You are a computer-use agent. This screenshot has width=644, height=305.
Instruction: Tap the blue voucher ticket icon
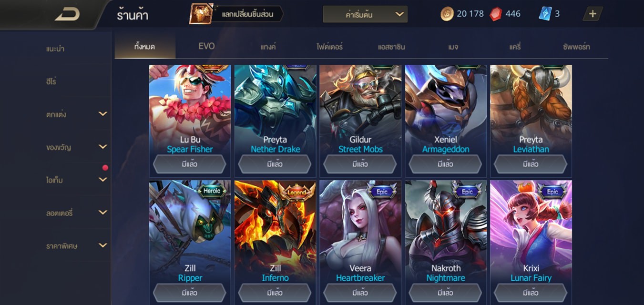tap(545, 14)
